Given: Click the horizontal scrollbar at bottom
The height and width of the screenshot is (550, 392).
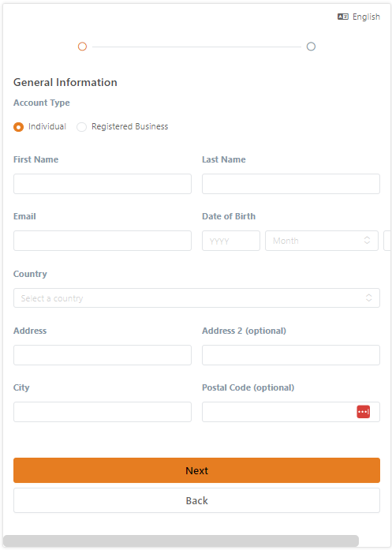Looking at the screenshot, I should point(181,541).
